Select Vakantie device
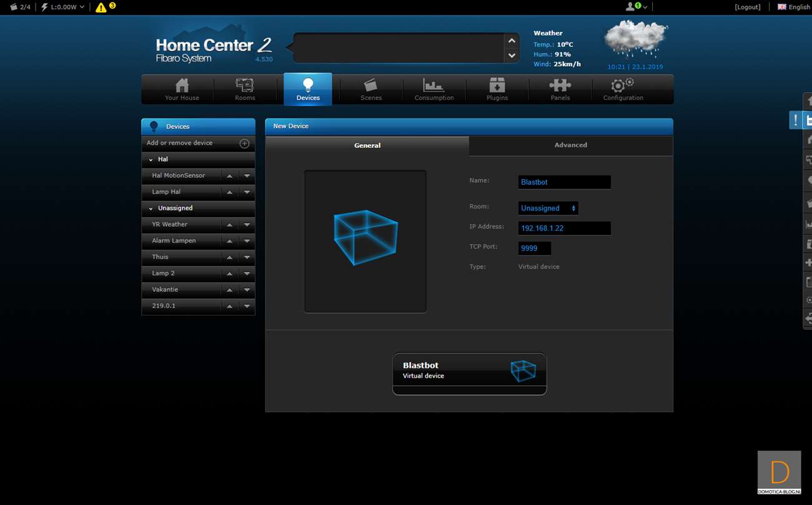The image size is (812, 505). pos(165,289)
